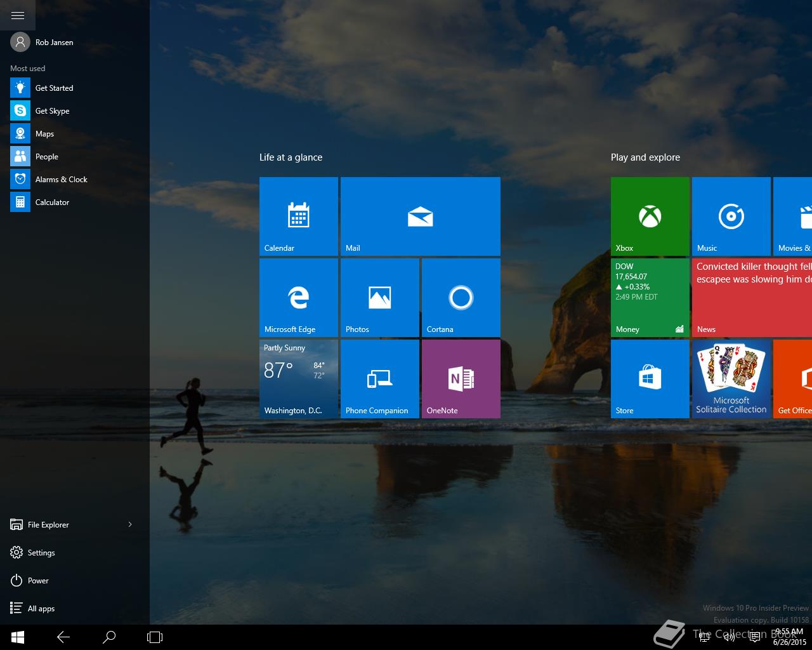Open the Xbox tile
This screenshot has height=650, width=812.
[x=650, y=216]
